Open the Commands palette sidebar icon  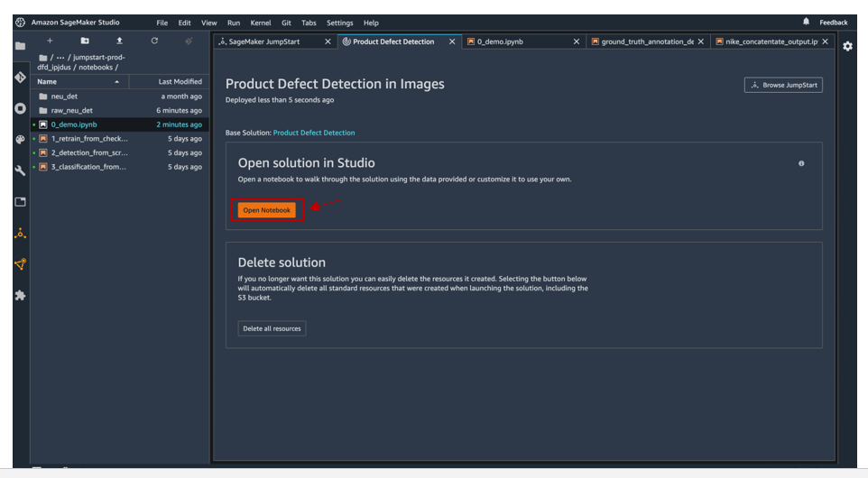point(21,140)
